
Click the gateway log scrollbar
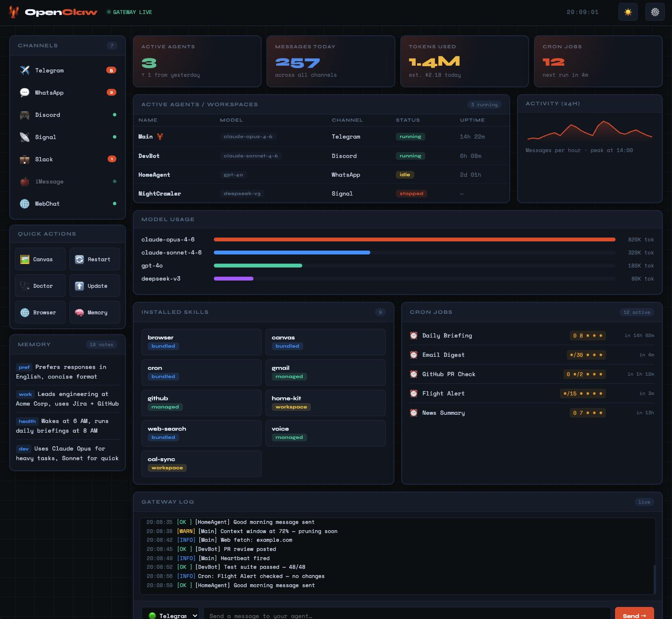(655, 578)
